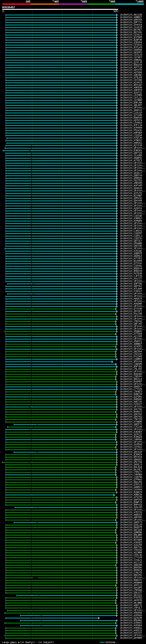Image resolution: width=146 pixels, height=644 pixels.
Task: Select the UniRef100_B5U9A2 hit label
Action: pyautogui.click(x=131, y=620)
